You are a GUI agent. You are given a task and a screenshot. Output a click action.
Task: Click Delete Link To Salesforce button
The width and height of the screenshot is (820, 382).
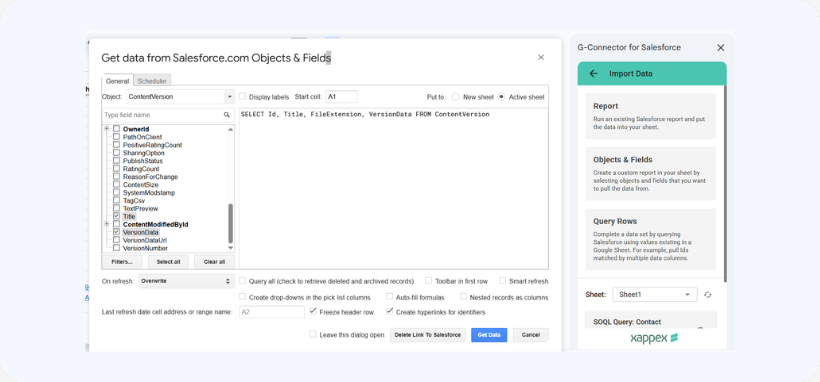(x=428, y=335)
